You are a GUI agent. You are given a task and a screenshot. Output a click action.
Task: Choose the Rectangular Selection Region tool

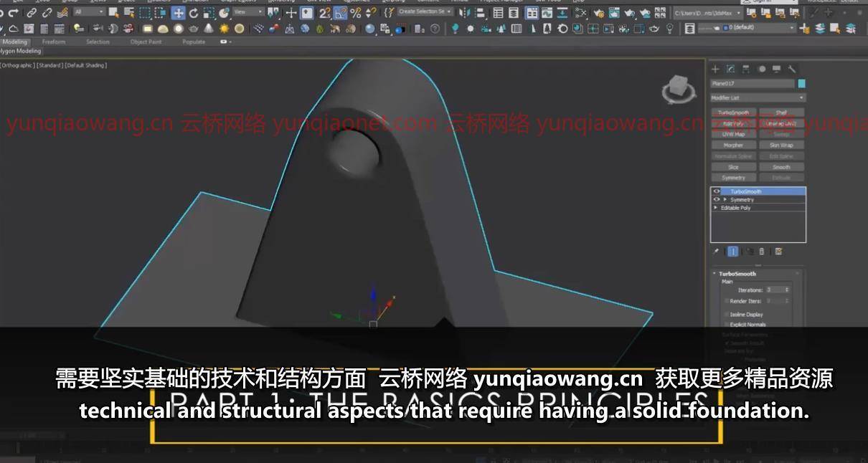[145, 13]
